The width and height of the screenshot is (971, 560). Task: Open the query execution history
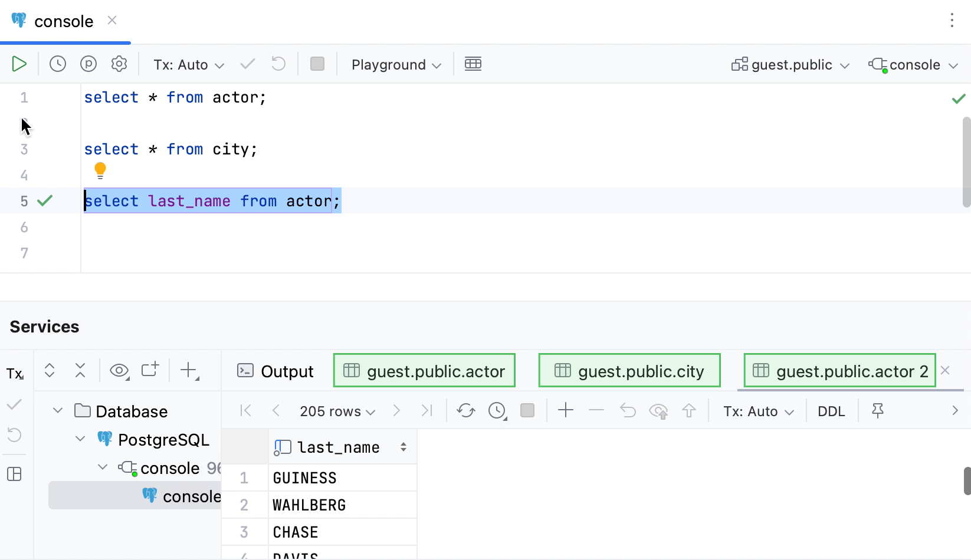(x=57, y=64)
